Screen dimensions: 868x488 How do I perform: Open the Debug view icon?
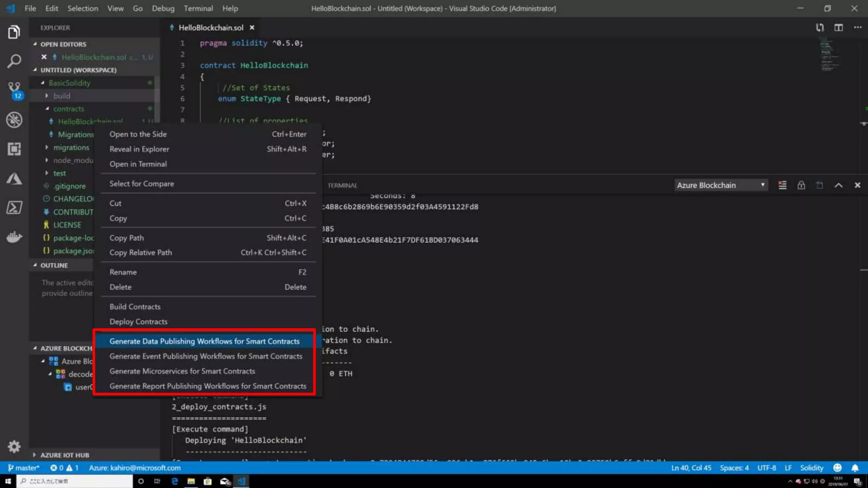tap(14, 120)
